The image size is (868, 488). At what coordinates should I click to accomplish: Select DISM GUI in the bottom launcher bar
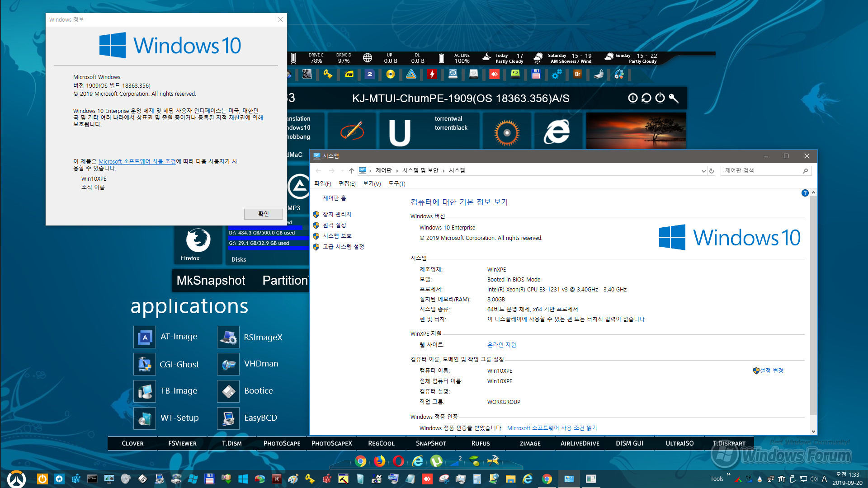coord(630,443)
